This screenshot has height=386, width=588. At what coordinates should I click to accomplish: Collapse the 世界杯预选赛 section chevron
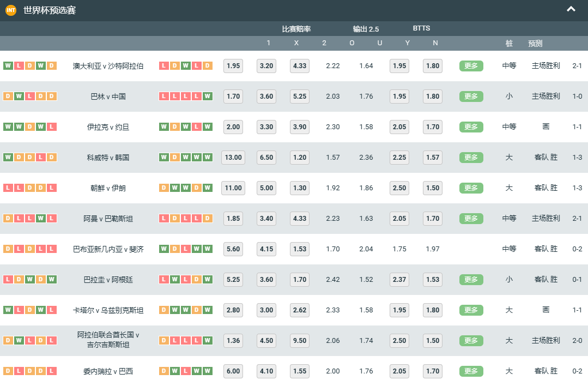(x=571, y=9)
